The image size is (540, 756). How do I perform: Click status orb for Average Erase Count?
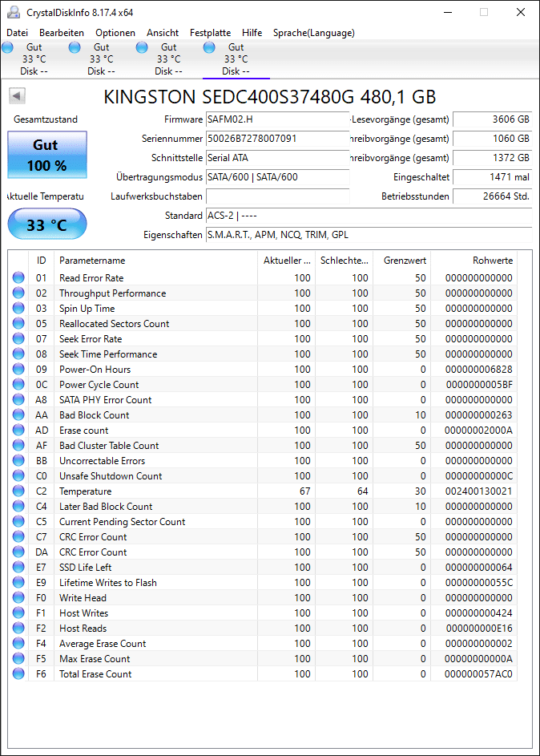18,643
